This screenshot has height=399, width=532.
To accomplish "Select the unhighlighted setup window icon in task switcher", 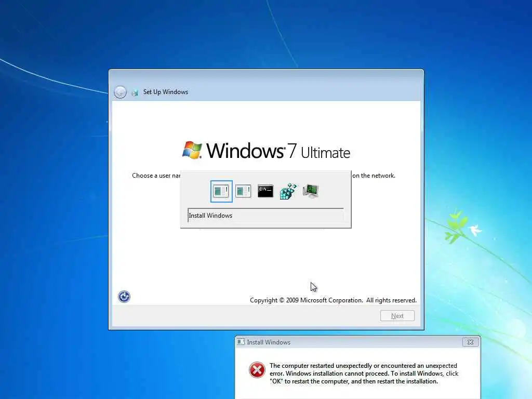I will (x=243, y=191).
